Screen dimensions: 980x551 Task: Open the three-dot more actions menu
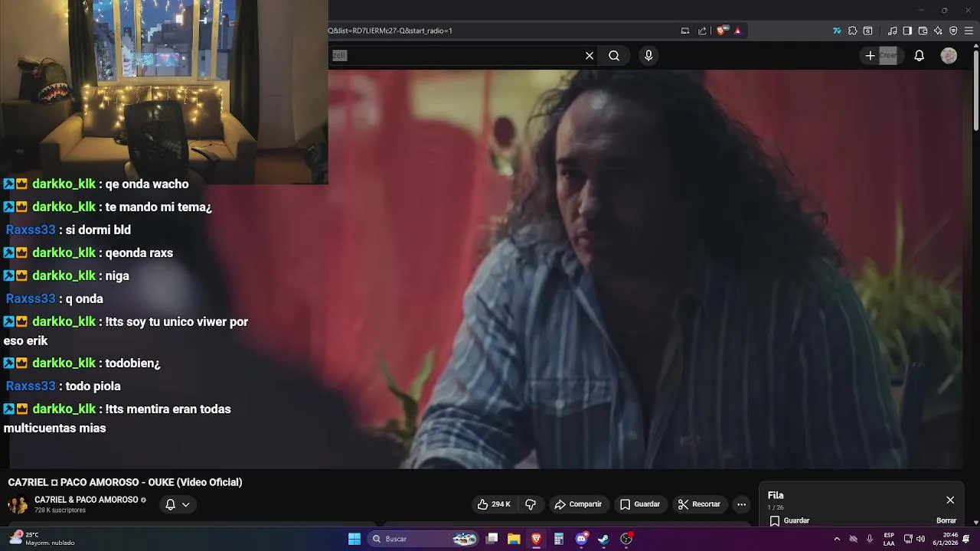(x=741, y=504)
